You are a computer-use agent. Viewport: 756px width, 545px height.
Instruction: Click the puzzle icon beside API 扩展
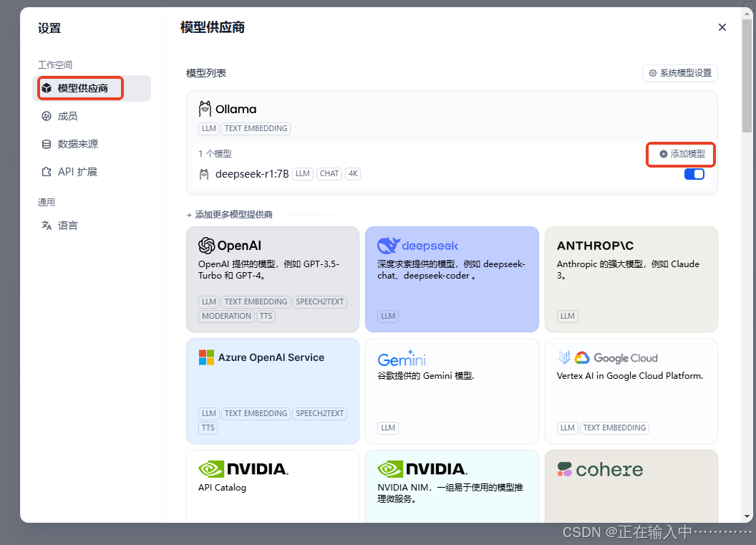(x=47, y=172)
